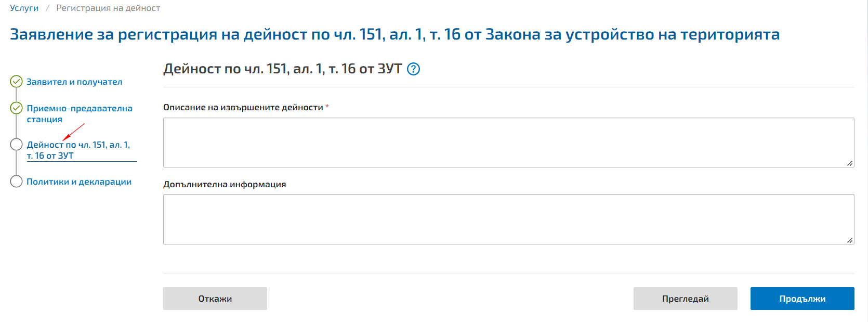The height and width of the screenshot is (322, 868).
Task: Cancel the form with Откажи button
Action: [215, 299]
